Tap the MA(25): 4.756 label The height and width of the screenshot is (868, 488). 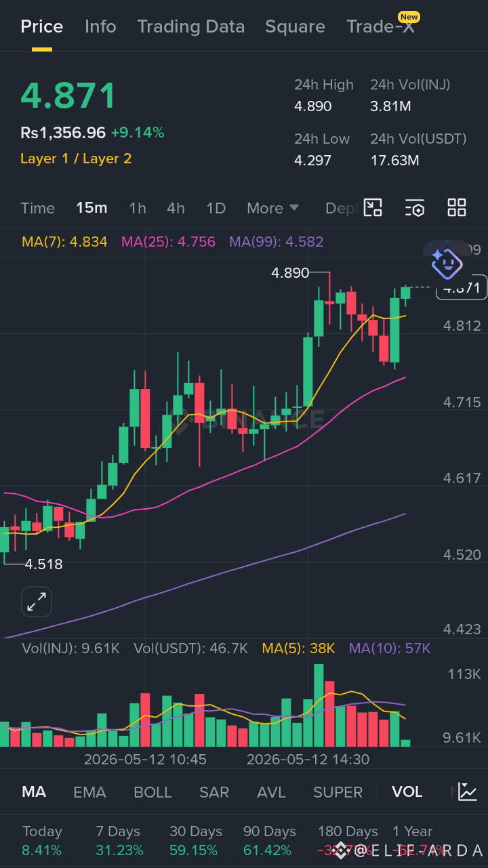click(x=168, y=242)
